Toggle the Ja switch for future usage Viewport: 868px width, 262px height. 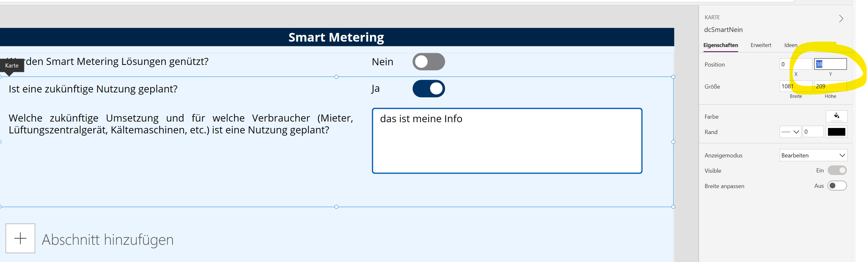coord(429,89)
